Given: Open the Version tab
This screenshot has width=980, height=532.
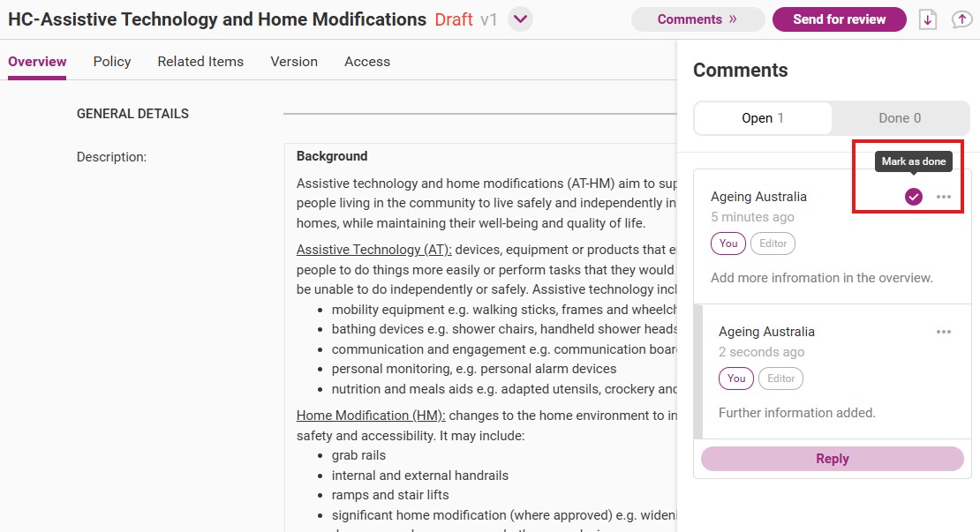Looking at the screenshot, I should coord(294,61).
